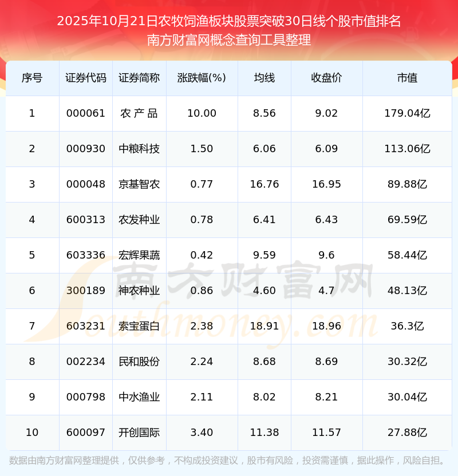
Task: Select stock name 索宝蛋白
Action: click(139, 326)
